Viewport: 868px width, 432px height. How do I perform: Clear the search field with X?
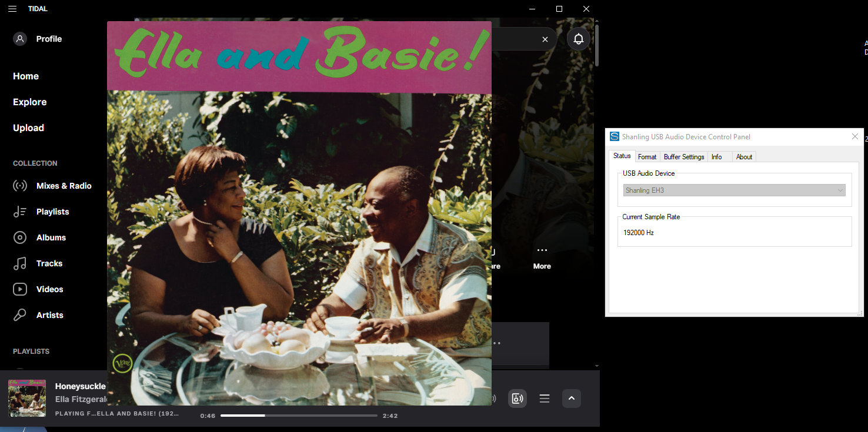coord(545,39)
